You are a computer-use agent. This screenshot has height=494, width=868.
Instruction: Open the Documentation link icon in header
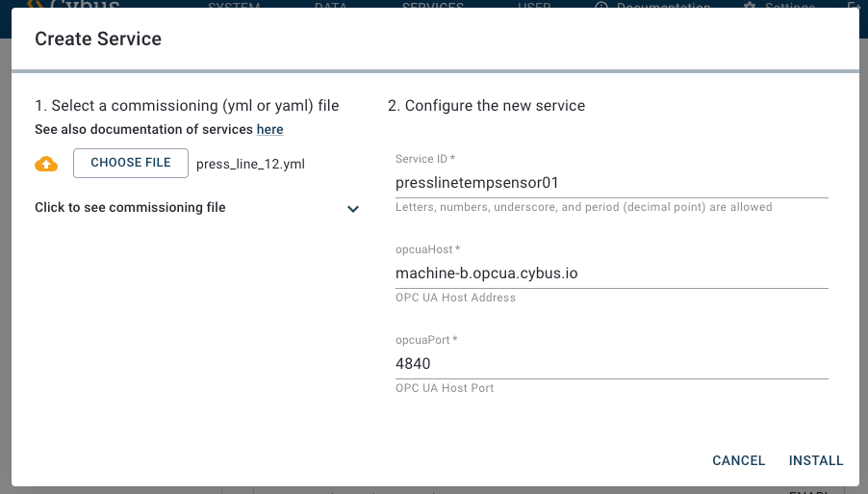coord(602,6)
